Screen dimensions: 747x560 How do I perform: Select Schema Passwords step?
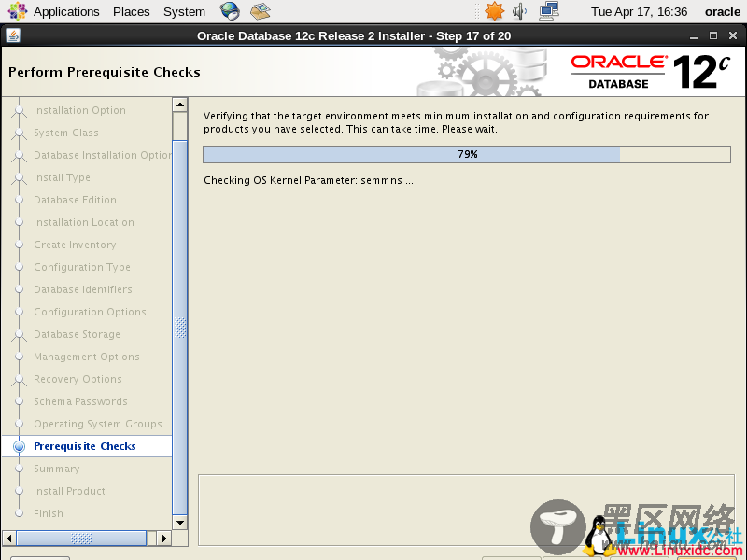(80, 401)
